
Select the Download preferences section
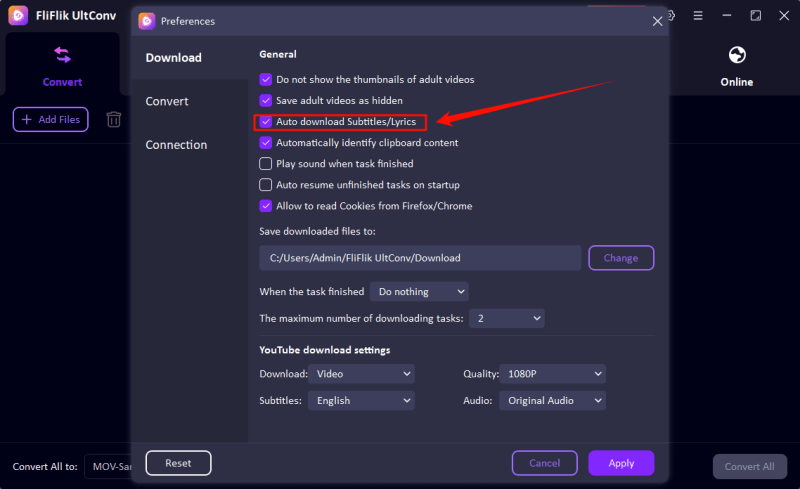pos(173,58)
